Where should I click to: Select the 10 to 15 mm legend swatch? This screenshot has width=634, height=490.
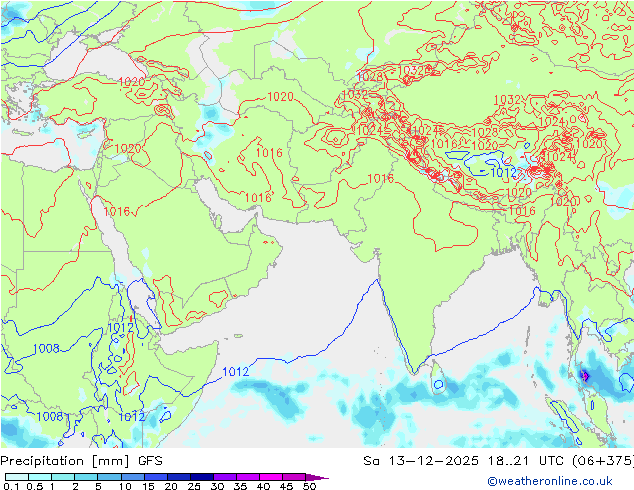pyautogui.click(x=133, y=477)
